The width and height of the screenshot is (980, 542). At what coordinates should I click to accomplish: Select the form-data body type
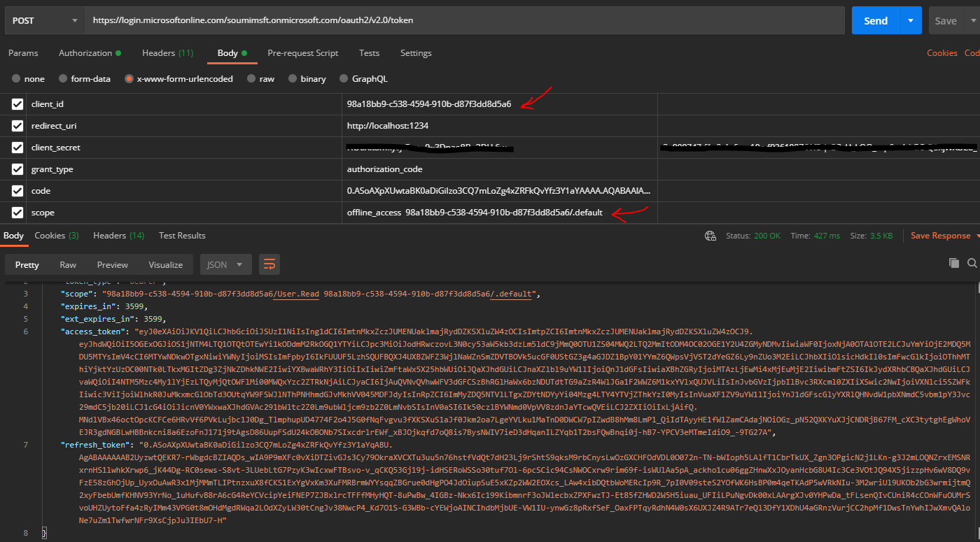[84, 79]
